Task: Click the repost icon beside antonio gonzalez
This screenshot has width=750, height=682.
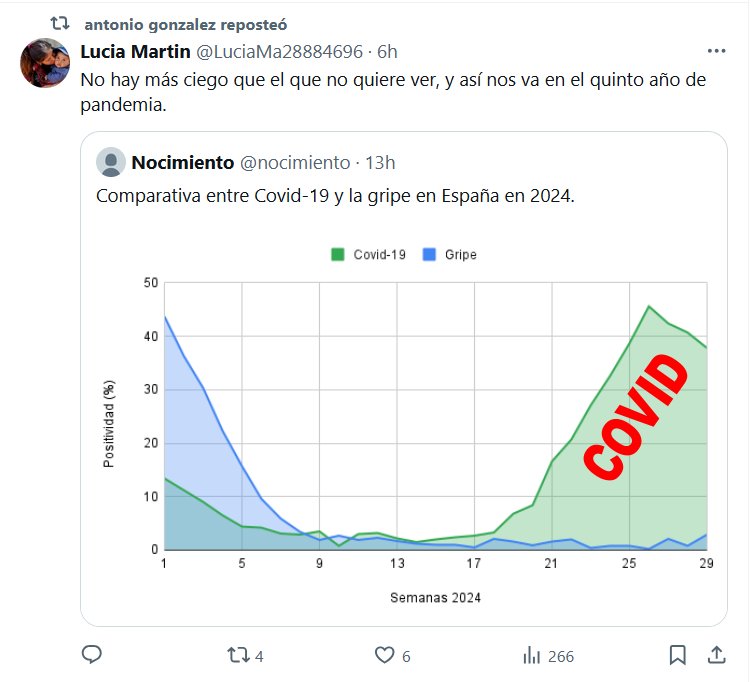Action: [60, 23]
